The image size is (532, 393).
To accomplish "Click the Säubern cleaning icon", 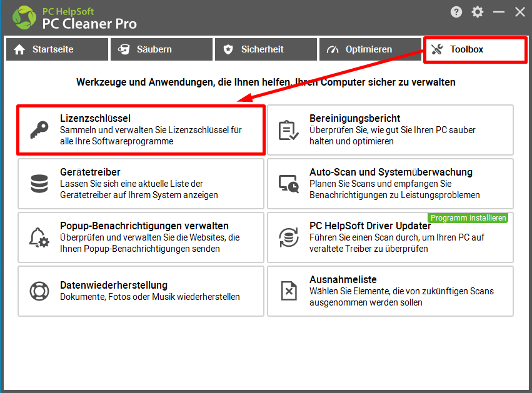I will [124, 49].
